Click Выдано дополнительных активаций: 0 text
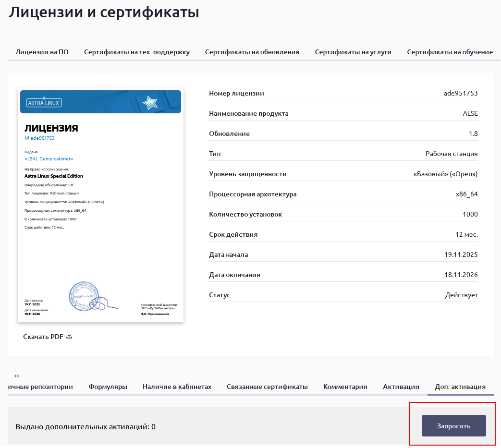The width and height of the screenshot is (501, 448). [x=86, y=426]
